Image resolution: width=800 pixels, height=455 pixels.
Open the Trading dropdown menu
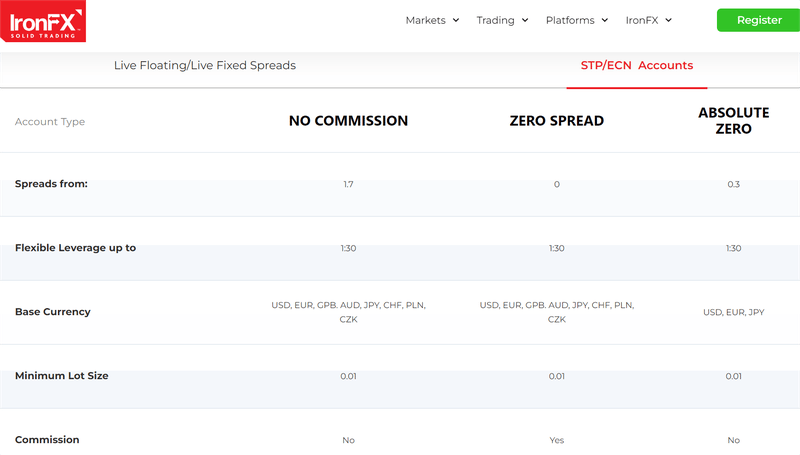[x=503, y=20]
